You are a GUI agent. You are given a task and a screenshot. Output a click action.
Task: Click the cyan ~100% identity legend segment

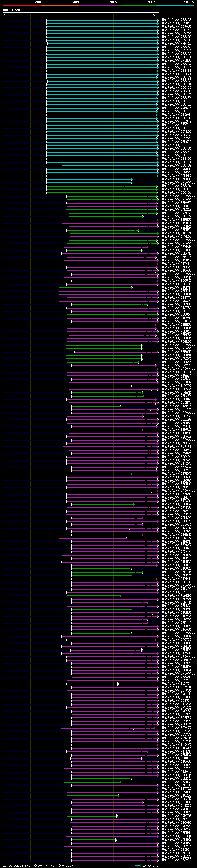coord(175,6)
